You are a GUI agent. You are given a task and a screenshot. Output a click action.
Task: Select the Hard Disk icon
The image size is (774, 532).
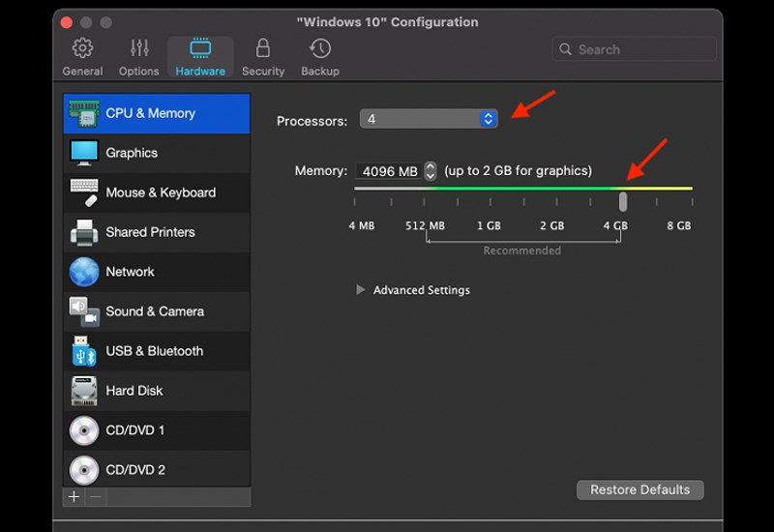coord(84,391)
